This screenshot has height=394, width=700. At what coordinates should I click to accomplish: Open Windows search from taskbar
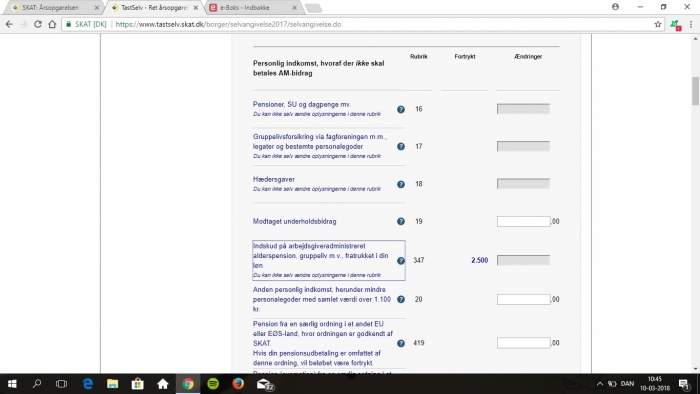pyautogui.click(x=37, y=384)
